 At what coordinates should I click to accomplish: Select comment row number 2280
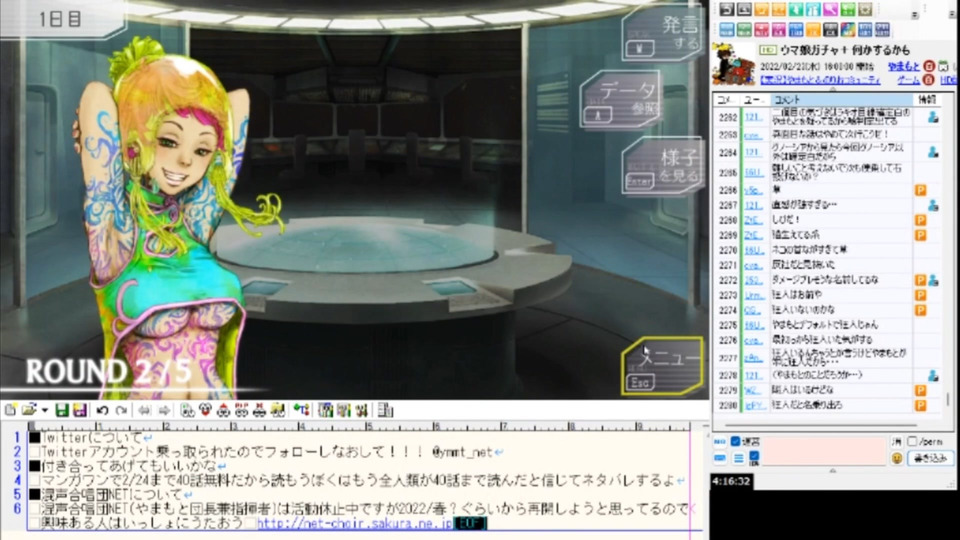pyautogui.click(x=827, y=405)
